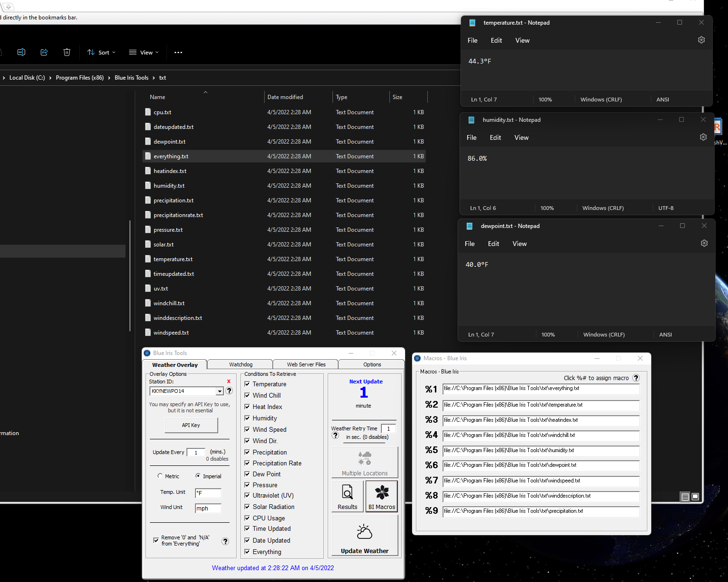This screenshot has height=582, width=728.
Task: Assign macro via %1 label
Action: point(431,389)
